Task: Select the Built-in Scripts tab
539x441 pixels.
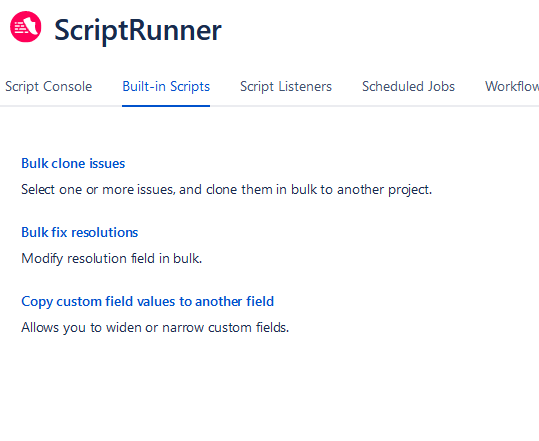Action: pos(166,86)
